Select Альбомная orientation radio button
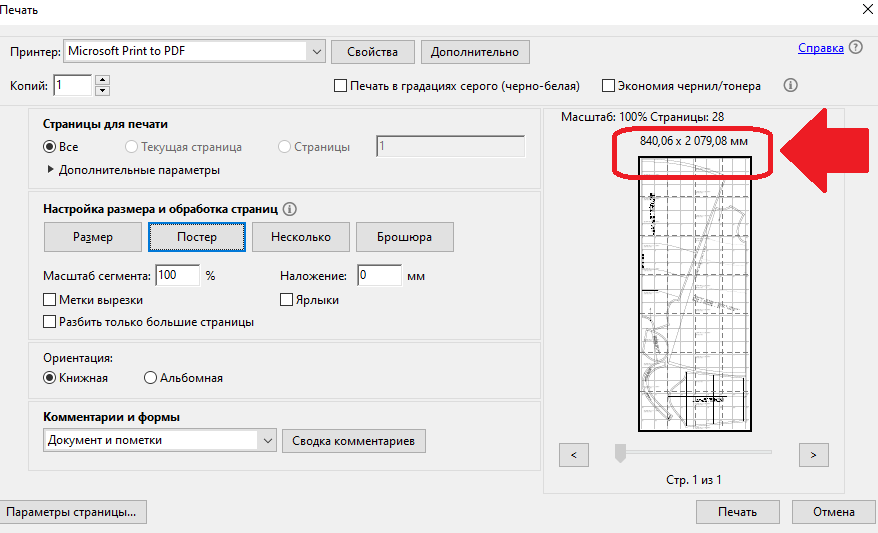The image size is (878, 533). tap(151, 378)
